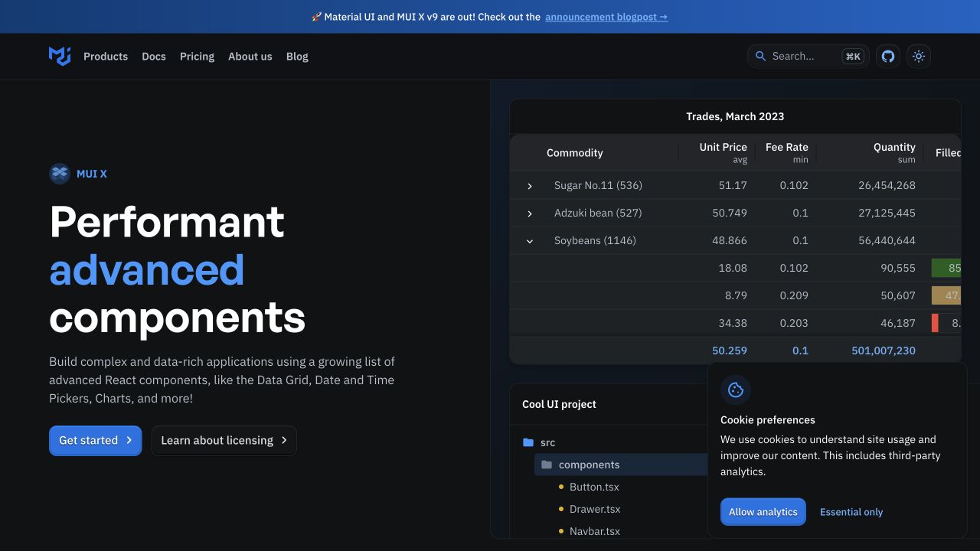Click the 50.749 unit price cell

(730, 213)
